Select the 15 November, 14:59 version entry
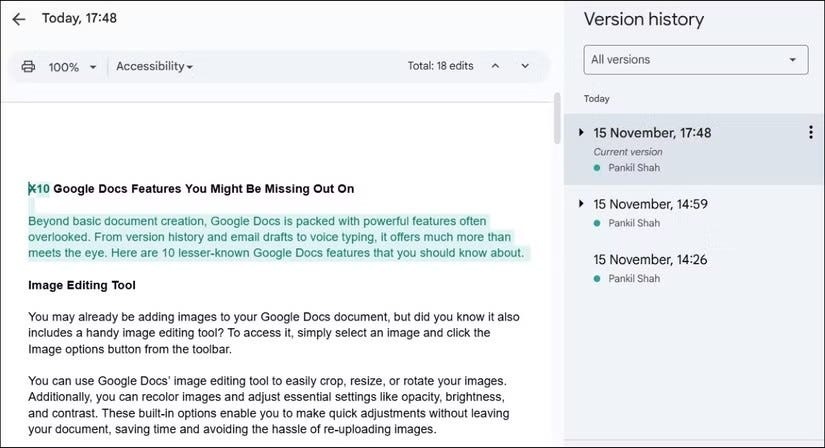 tap(694, 213)
